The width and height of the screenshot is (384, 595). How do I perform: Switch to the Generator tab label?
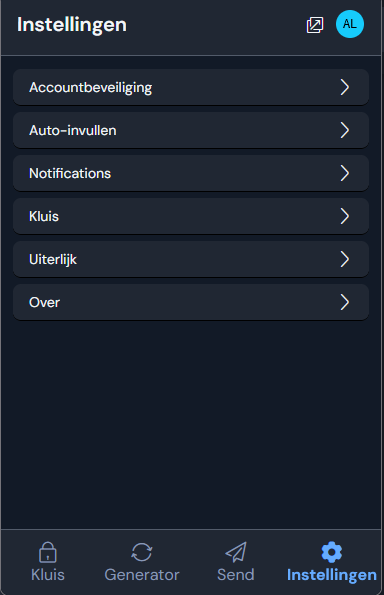pos(142,575)
